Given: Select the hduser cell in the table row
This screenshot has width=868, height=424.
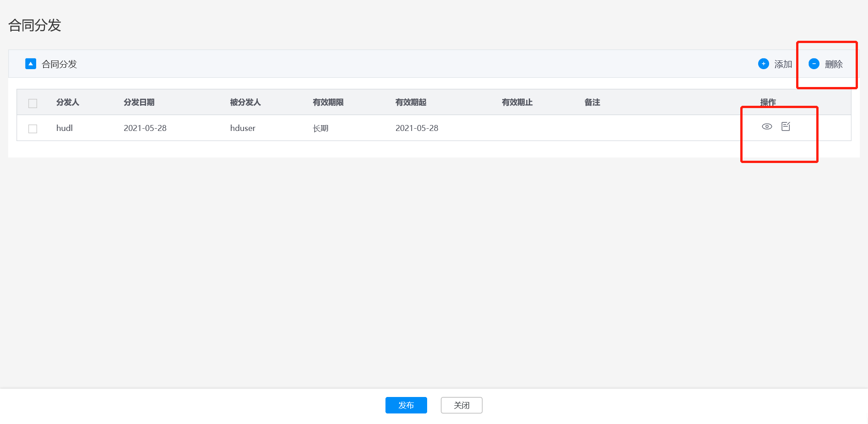Looking at the screenshot, I should (243, 128).
